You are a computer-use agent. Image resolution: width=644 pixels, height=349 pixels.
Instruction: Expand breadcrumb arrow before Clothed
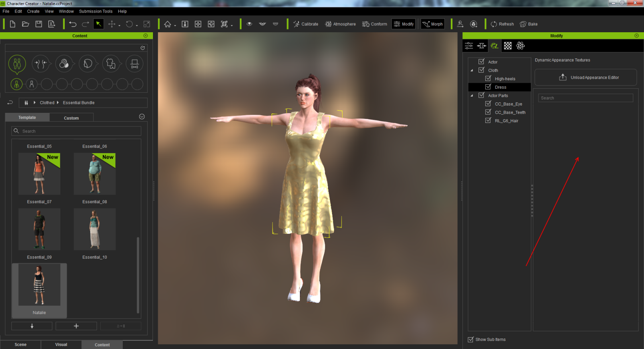click(35, 103)
